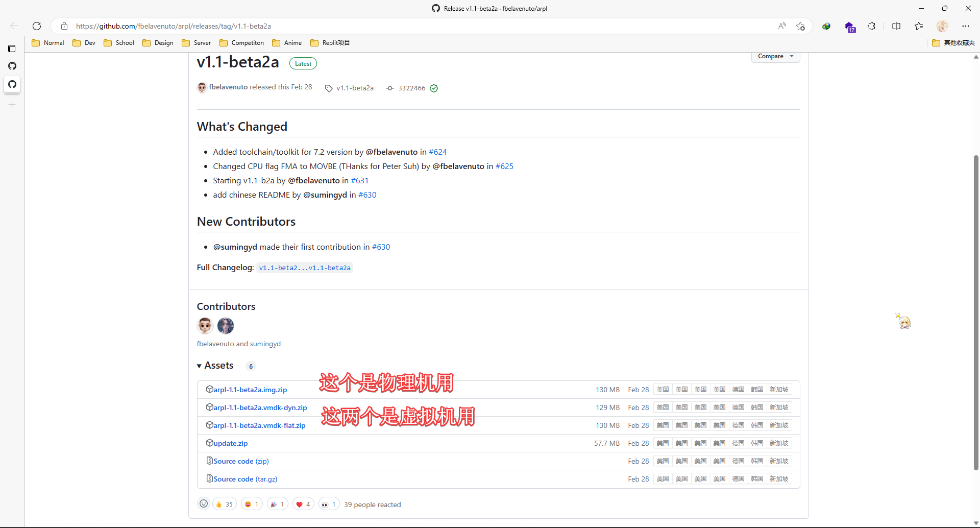Image resolution: width=980 pixels, height=528 pixels.
Task: Toggle the thumbs up reaction
Action: (225, 504)
